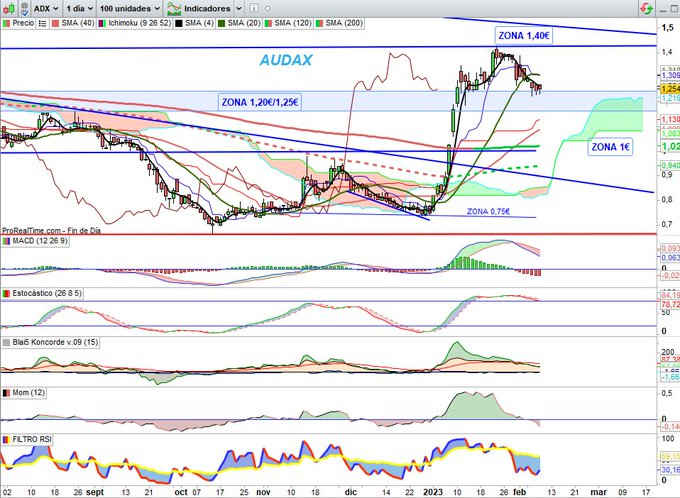Click the candlestick chart style icon
The image size is (680, 498).
pyautogui.click(x=8, y=8)
